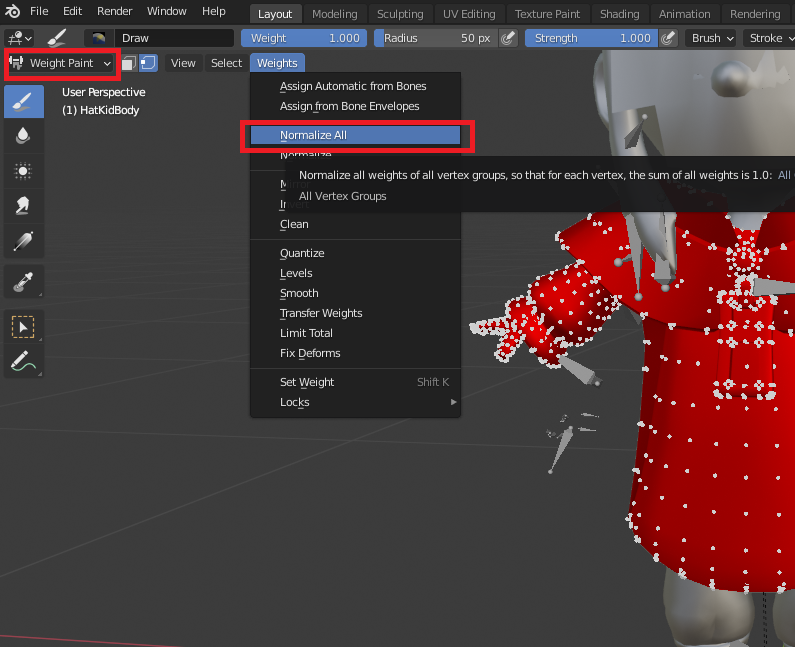
Task: Switch to the Rendering workspace tab
Action: point(755,14)
